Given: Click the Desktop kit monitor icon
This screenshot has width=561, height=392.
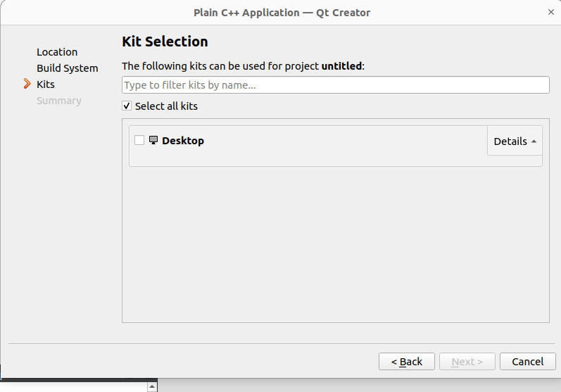Looking at the screenshot, I should (153, 140).
